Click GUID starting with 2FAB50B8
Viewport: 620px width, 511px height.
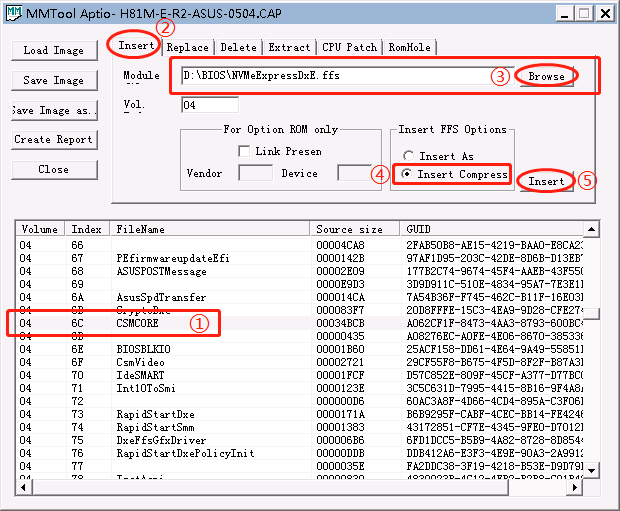(x=495, y=245)
